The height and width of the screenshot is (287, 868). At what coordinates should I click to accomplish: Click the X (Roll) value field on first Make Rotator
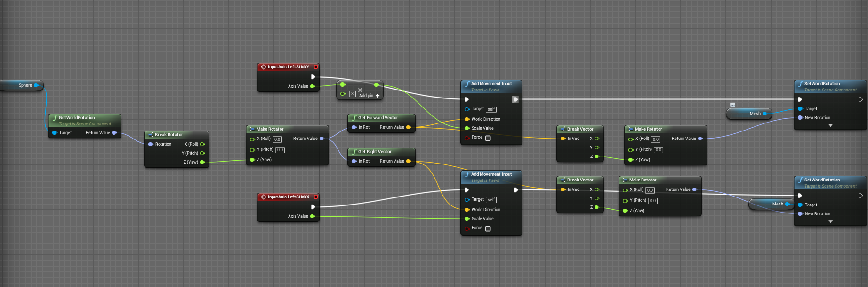(277, 139)
